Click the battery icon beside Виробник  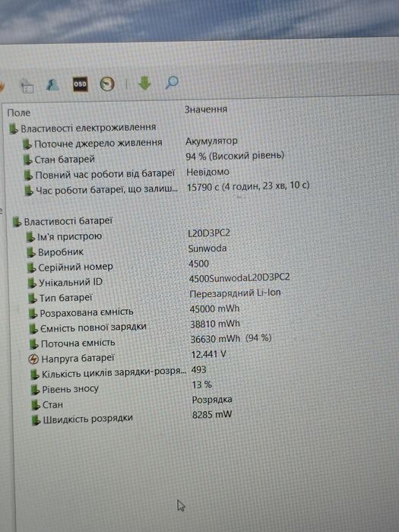(31, 252)
